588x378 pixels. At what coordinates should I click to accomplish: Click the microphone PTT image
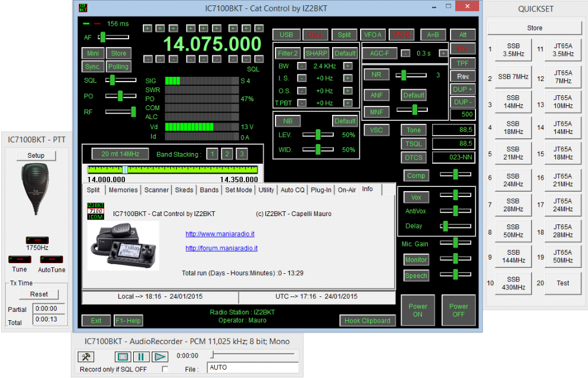(x=36, y=189)
